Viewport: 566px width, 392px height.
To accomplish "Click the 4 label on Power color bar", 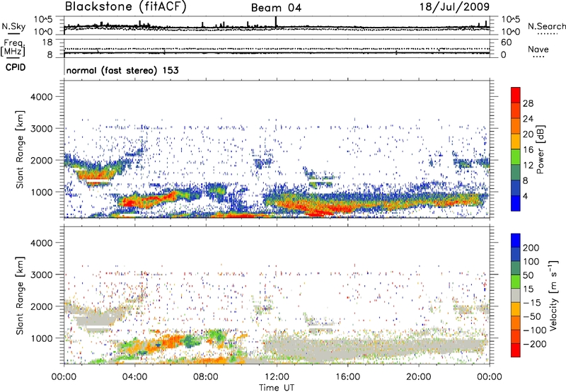I will (x=525, y=196).
